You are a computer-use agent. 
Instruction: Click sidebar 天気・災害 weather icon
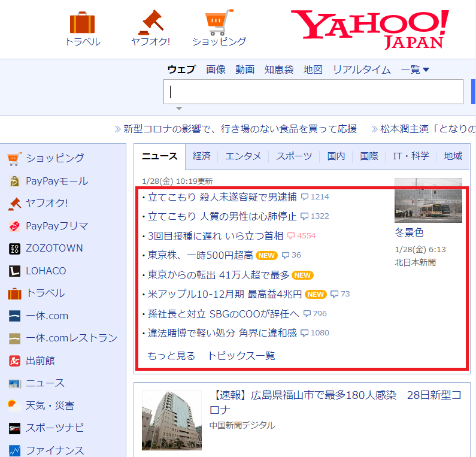tap(14, 406)
